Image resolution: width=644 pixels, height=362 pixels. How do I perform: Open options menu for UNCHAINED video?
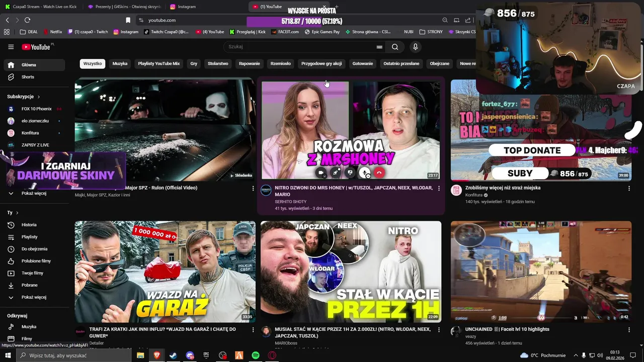click(629, 330)
